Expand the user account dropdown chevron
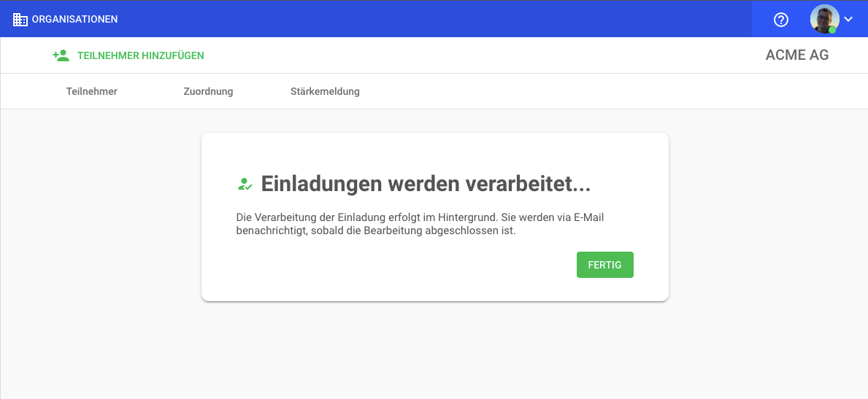 (848, 20)
